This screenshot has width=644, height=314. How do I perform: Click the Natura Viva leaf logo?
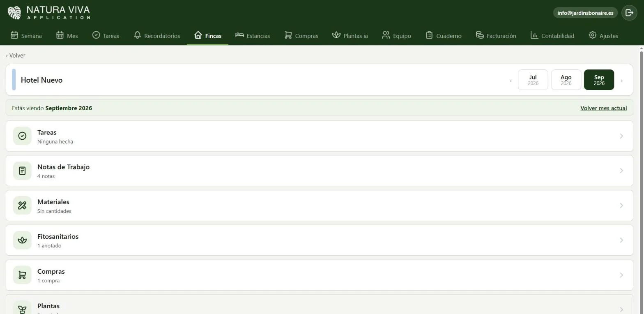pyautogui.click(x=14, y=12)
